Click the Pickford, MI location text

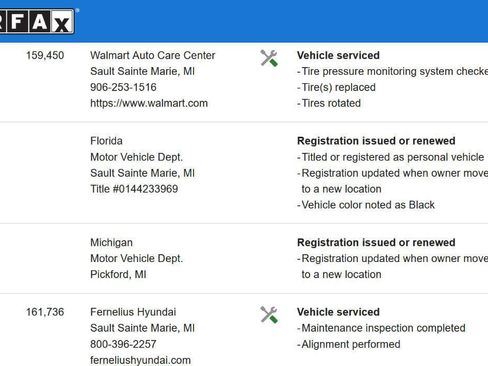pos(118,274)
